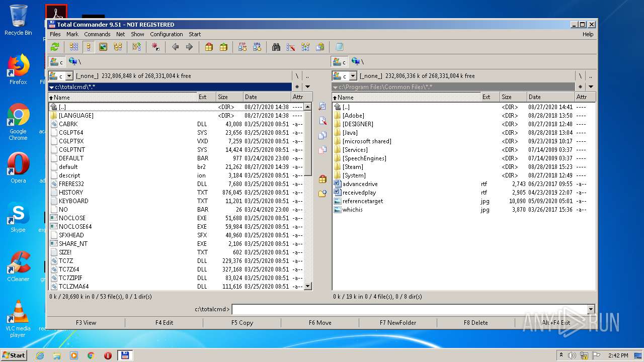Open the Help menu

(x=588, y=34)
